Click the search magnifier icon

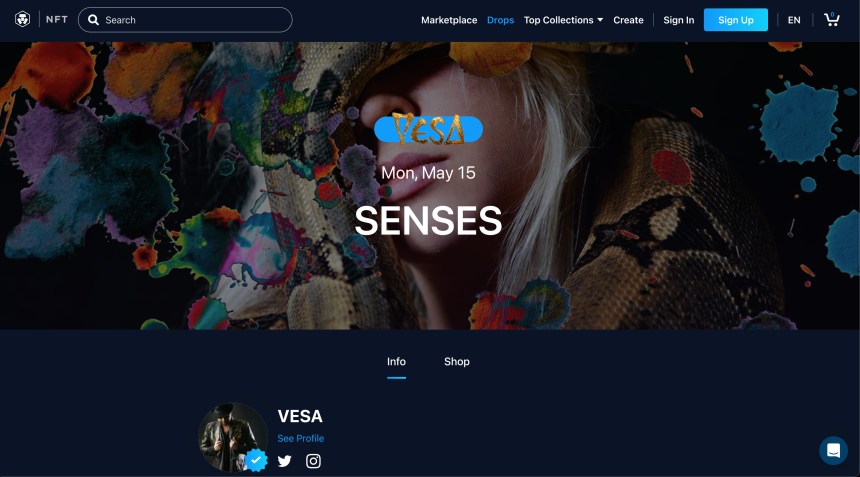click(x=94, y=20)
